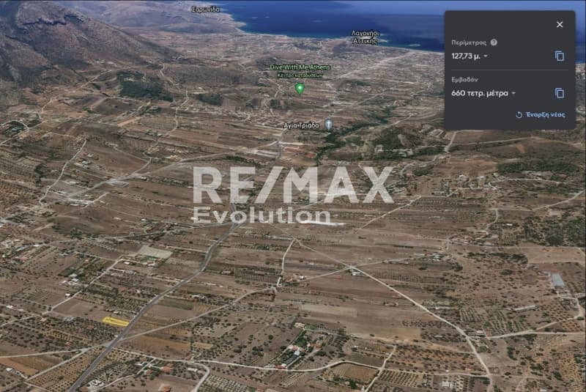Select the yellow measured plot polygon
The image size is (586, 392).
[116, 322]
